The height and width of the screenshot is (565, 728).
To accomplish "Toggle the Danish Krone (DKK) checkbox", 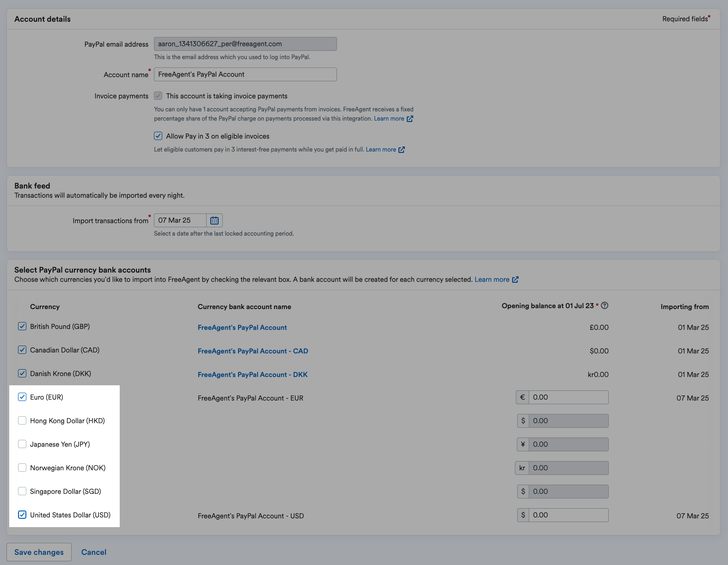I will pos(22,373).
